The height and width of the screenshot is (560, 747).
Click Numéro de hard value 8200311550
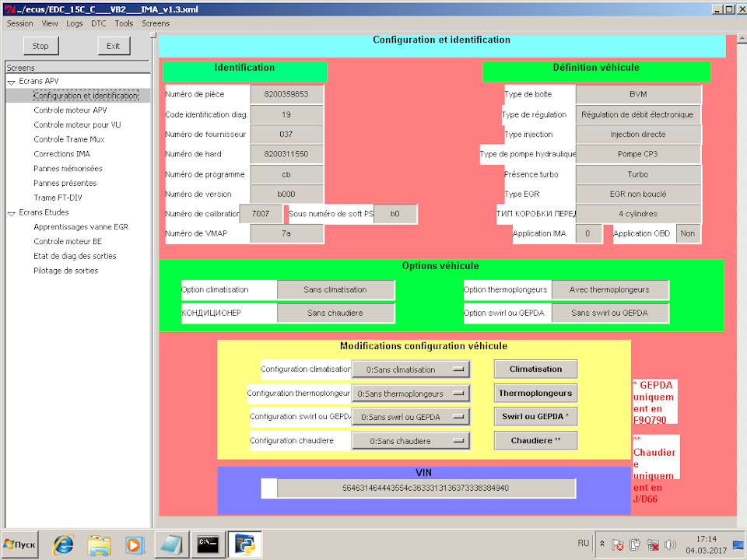[x=286, y=154]
